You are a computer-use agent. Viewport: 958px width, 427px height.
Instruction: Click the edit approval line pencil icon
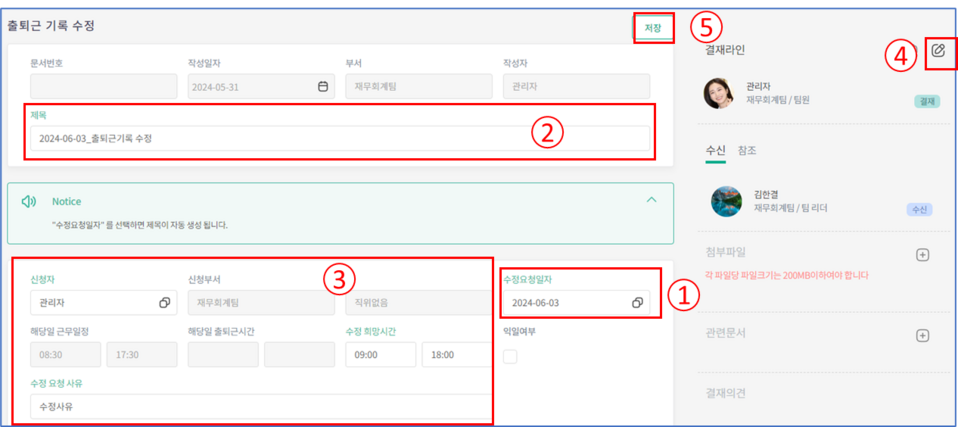coord(938,51)
